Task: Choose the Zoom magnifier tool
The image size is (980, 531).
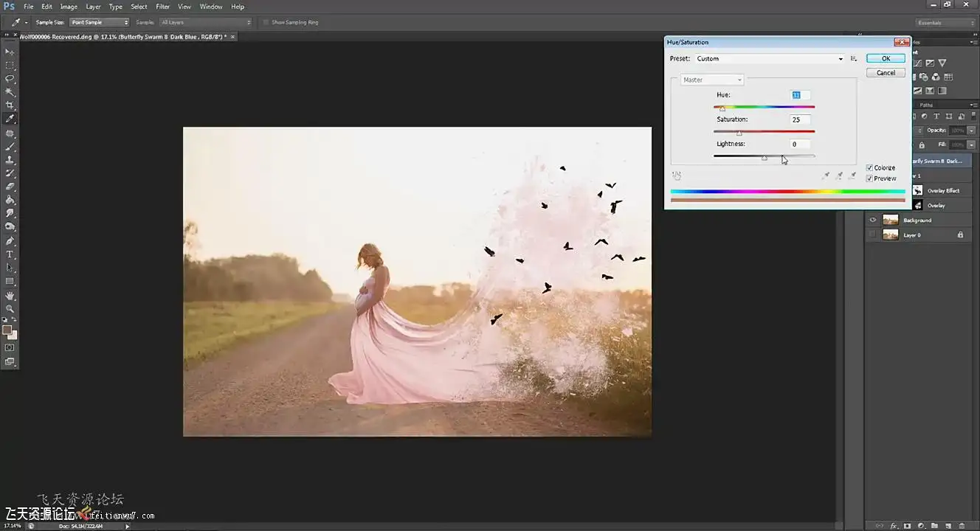Action: click(10, 308)
